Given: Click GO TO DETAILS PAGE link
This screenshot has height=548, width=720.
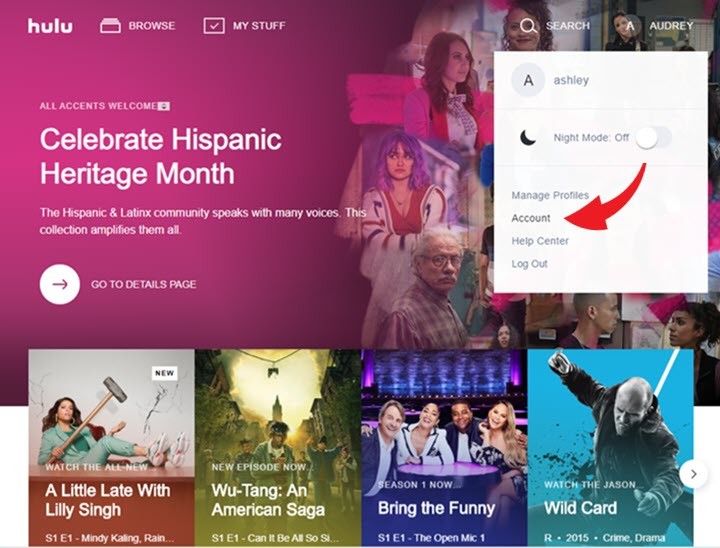Looking at the screenshot, I should click(144, 284).
